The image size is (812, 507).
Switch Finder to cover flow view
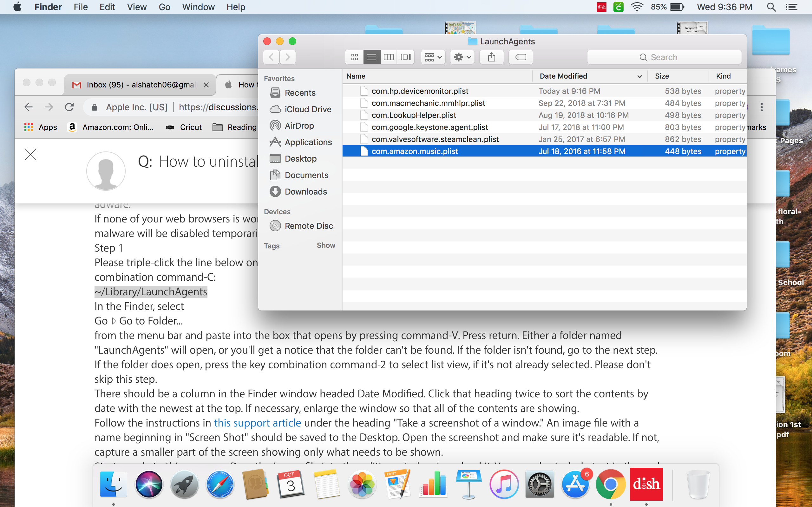[405, 57]
